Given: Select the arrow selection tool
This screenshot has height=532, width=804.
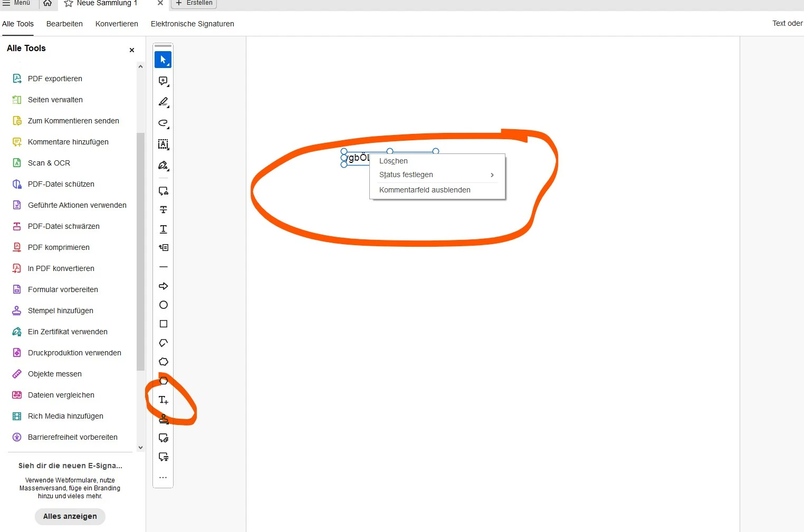Looking at the screenshot, I should (x=163, y=60).
